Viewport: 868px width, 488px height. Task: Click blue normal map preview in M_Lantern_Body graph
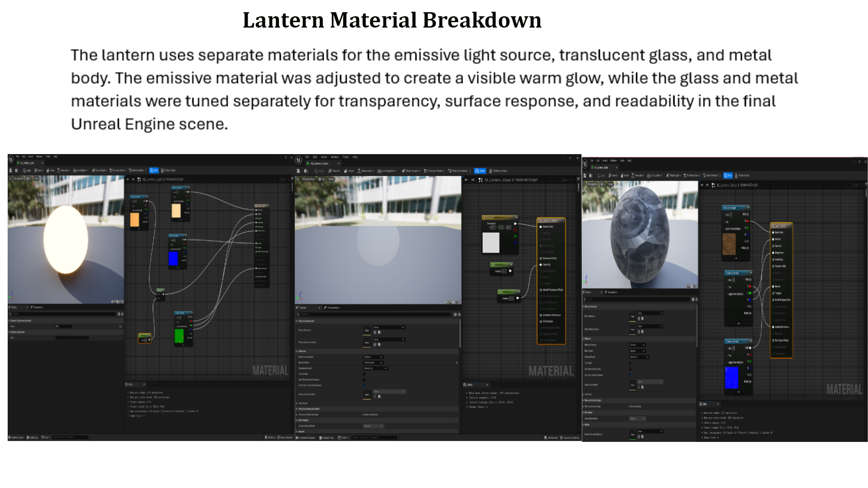click(731, 378)
